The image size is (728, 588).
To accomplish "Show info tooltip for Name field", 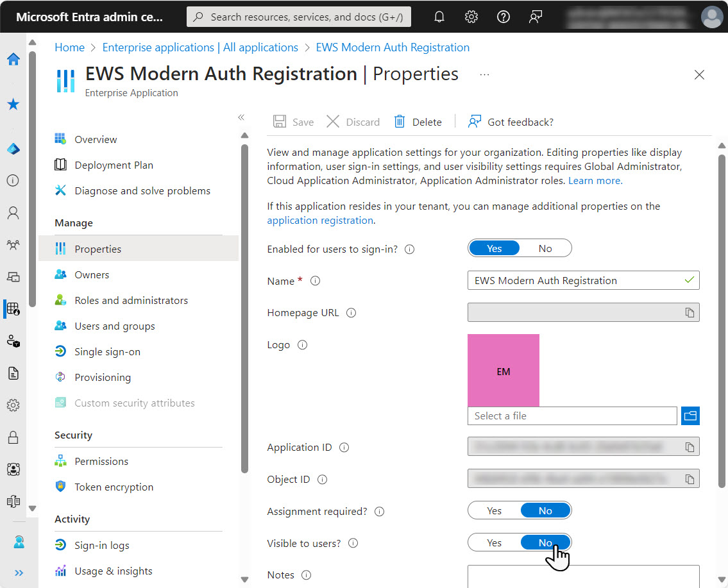I will tap(315, 281).
